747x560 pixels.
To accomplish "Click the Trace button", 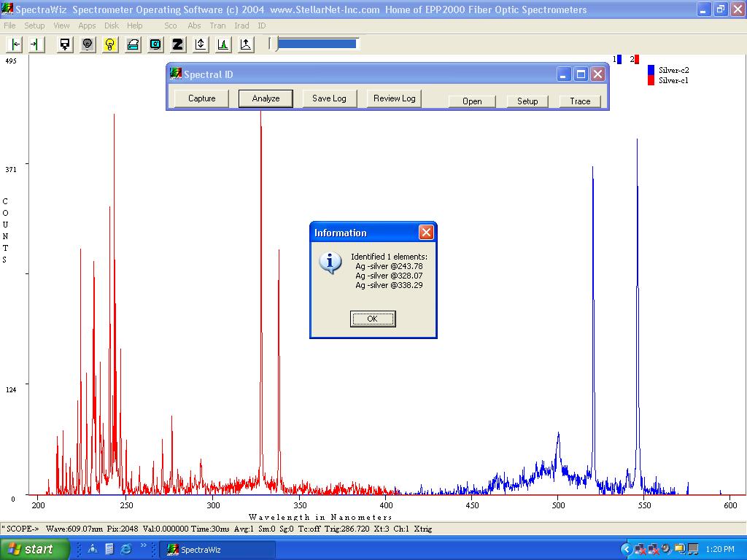I will (x=580, y=101).
